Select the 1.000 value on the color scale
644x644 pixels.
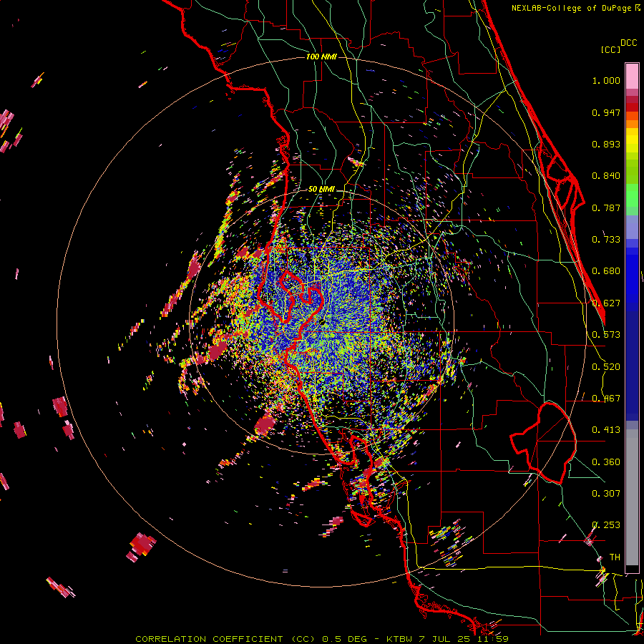pyautogui.click(x=606, y=80)
